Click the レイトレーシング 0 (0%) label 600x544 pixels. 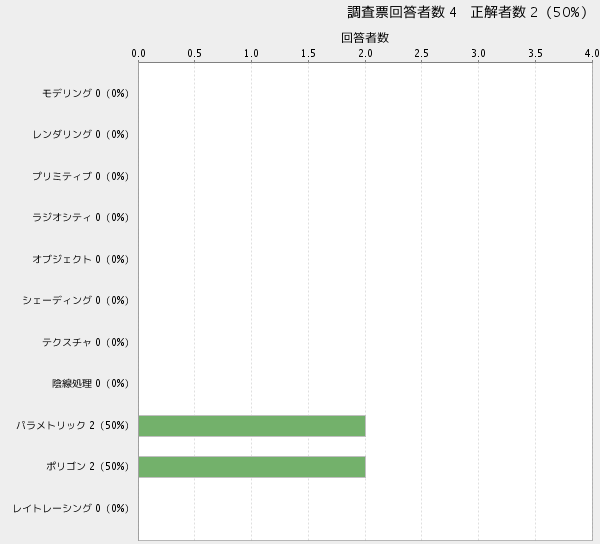tap(71, 508)
